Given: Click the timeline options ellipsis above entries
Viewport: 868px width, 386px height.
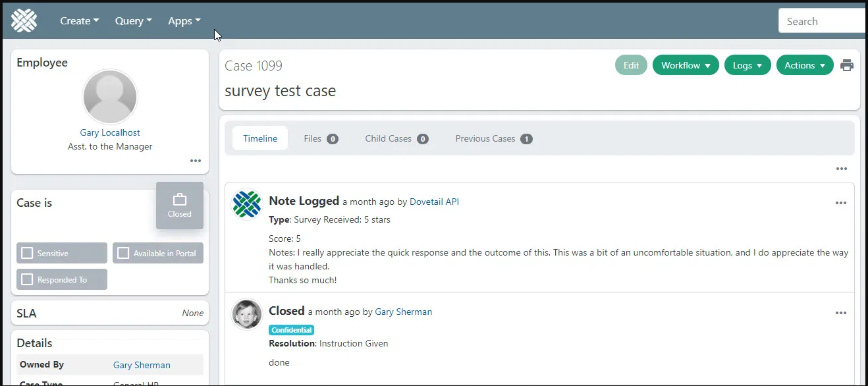Looking at the screenshot, I should [x=841, y=169].
